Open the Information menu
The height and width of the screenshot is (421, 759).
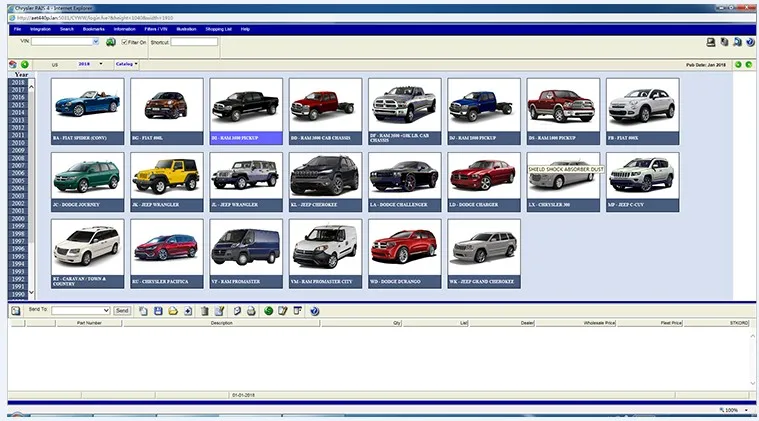click(x=124, y=29)
